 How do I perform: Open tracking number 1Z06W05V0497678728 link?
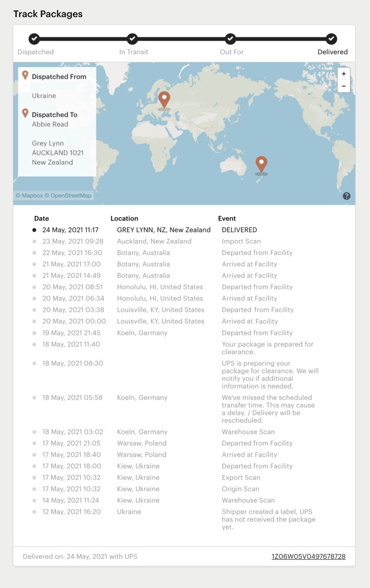click(x=309, y=556)
